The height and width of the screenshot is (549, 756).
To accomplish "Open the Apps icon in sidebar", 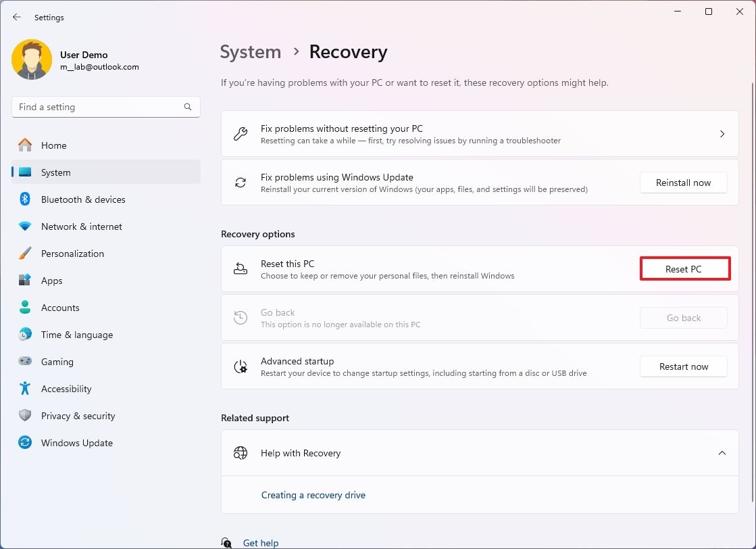I will [x=26, y=281].
